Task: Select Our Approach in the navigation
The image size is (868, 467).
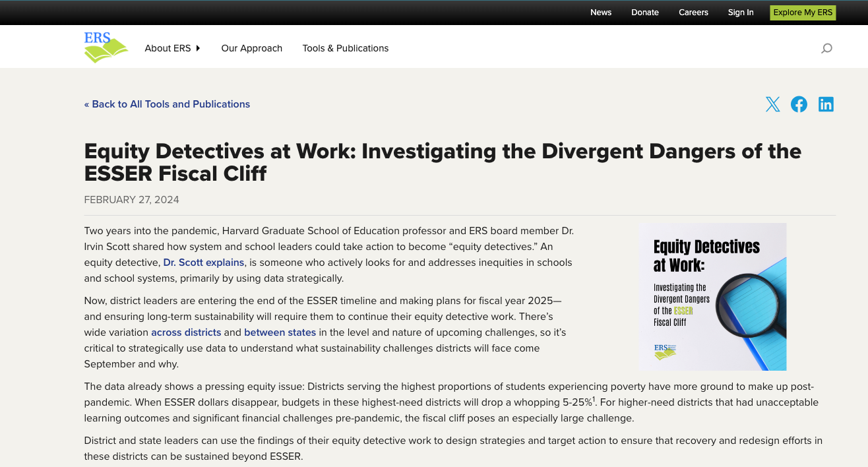Action: click(251, 47)
